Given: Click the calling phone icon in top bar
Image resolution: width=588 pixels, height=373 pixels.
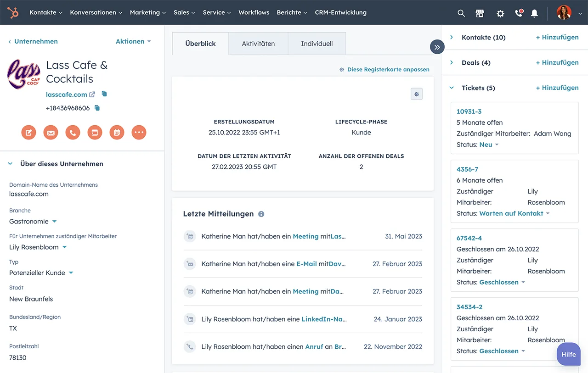Looking at the screenshot, I should coord(519,13).
